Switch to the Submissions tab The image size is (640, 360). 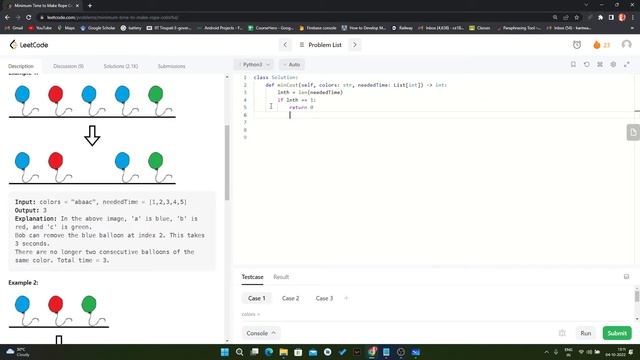pyautogui.click(x=171, y=66)
